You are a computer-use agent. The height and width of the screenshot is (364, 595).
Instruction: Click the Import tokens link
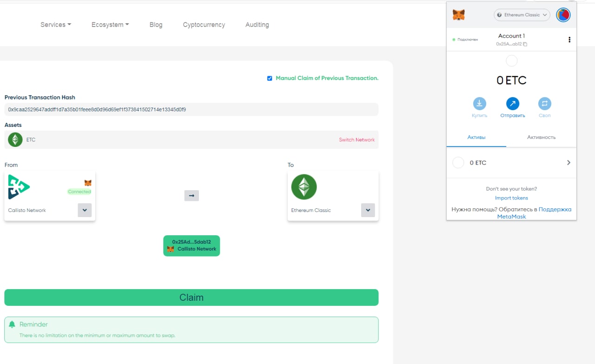(x=511, y=198)
